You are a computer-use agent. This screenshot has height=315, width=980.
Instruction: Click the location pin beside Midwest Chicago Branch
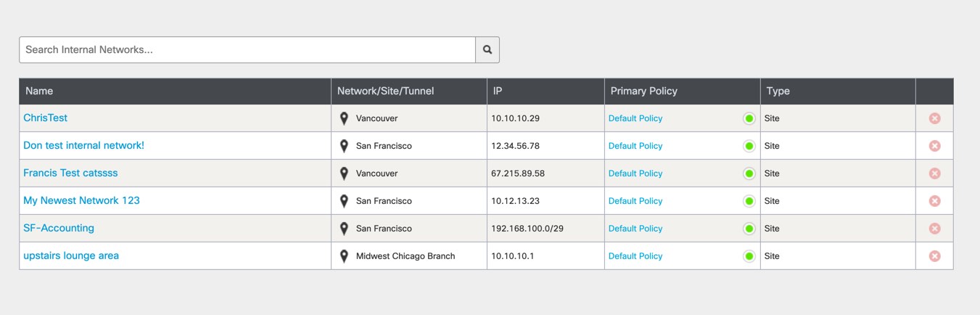[x=344, y=256]
